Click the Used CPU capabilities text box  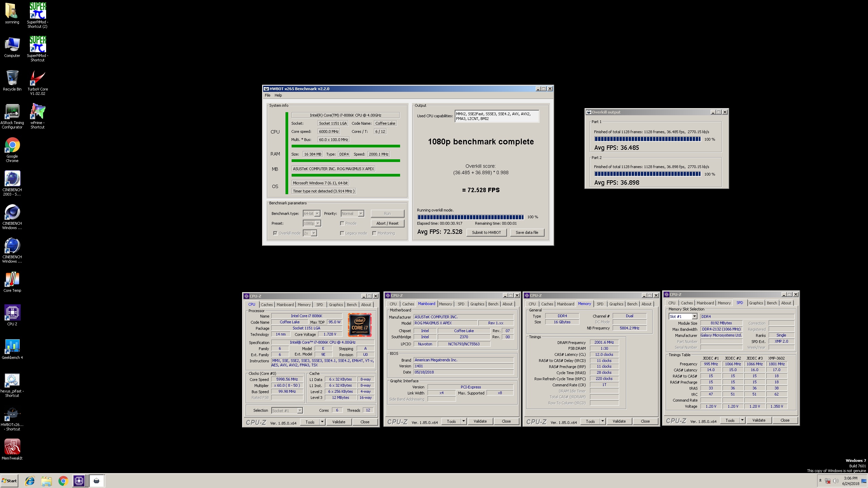497,116
